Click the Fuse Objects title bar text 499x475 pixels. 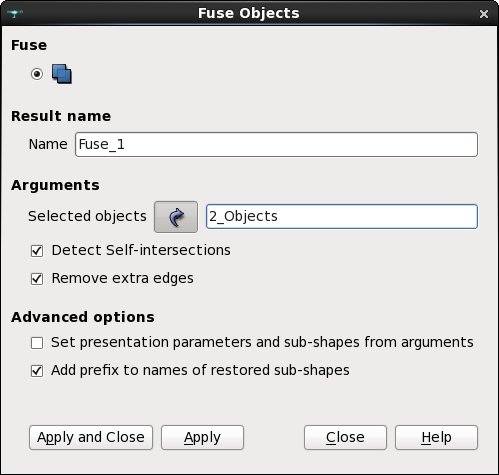(249, 13)
